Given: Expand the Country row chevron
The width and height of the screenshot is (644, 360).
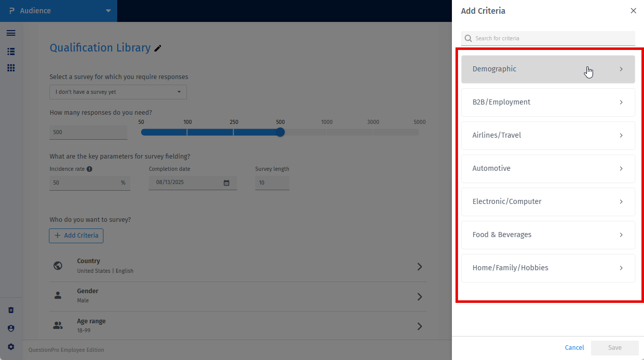Looking at the screenshot, I should (x=419, y=267).
